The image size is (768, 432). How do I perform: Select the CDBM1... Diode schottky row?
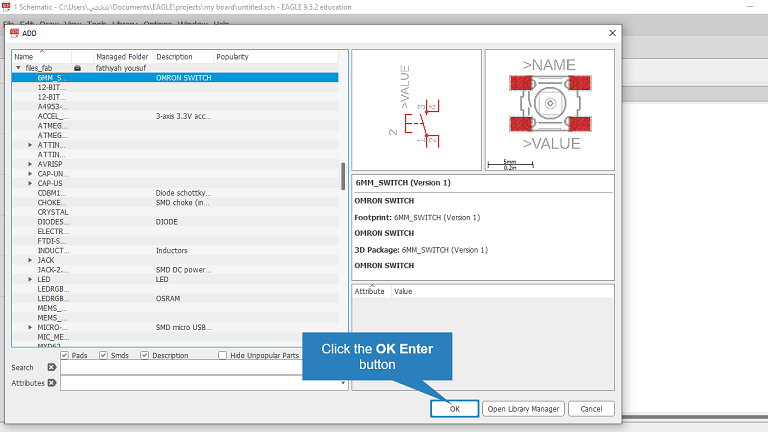coord(175,193)
